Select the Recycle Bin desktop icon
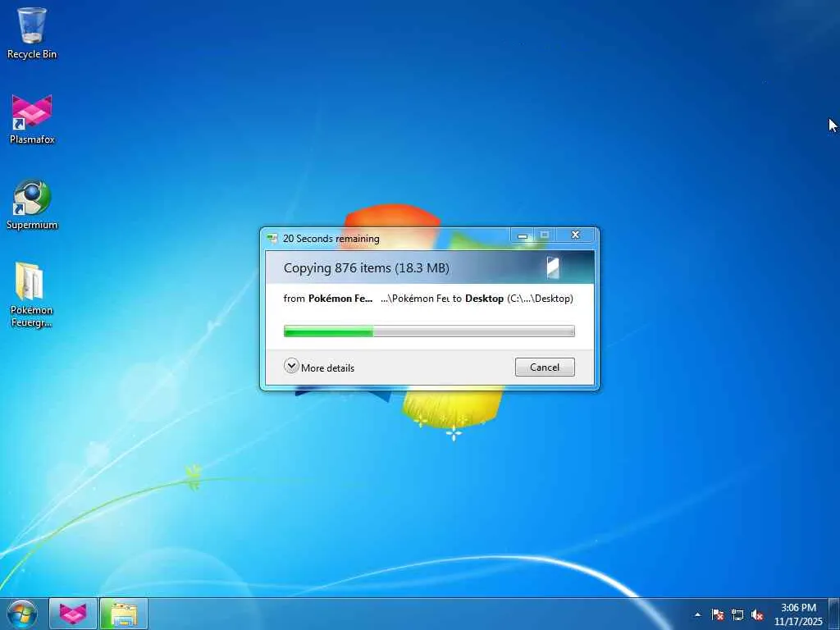Screen dimensions: 840x630 tap(32, 33)
